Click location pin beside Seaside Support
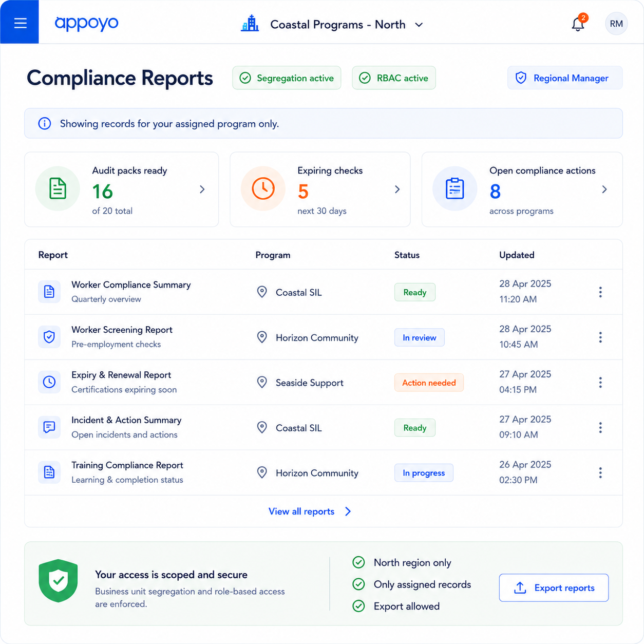The height and width of the screenshot is (644, 644). 262,382
